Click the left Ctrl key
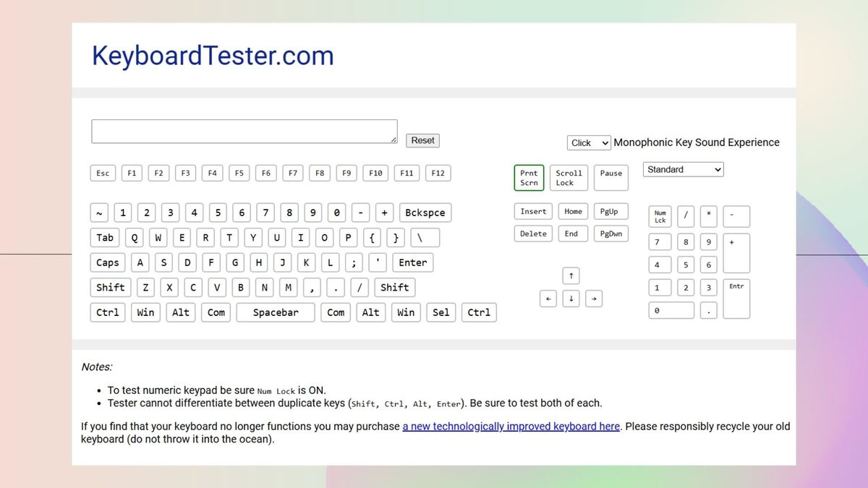Viewport: 868px width, 488px height. 108,312
